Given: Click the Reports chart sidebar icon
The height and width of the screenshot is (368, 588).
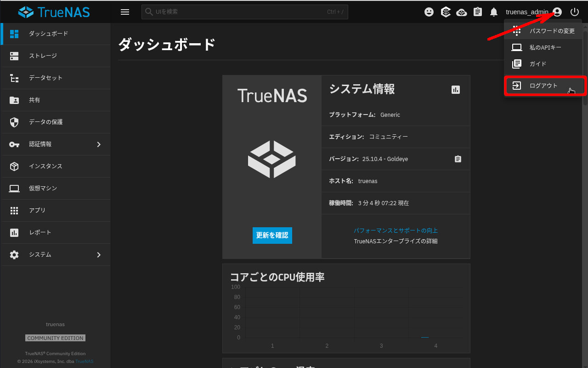Looking at the screenshot, I should click(x=14, y=232).
